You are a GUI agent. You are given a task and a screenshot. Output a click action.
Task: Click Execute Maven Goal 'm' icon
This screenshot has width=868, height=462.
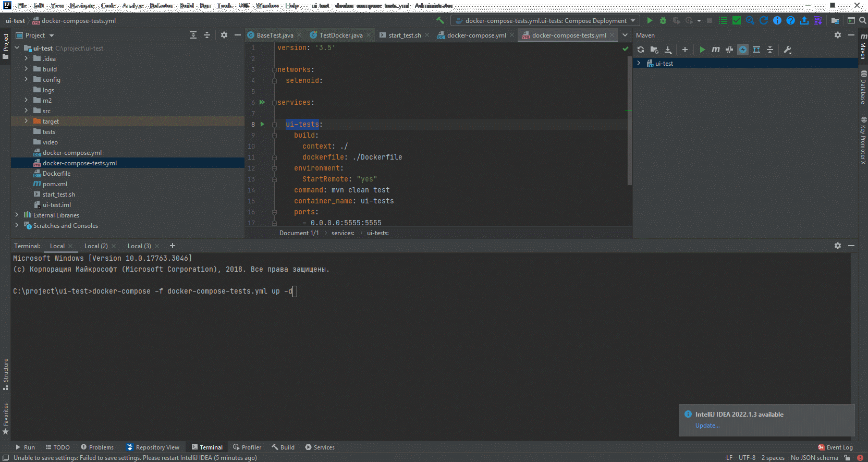pyautogui.click(x=716, y=50)
